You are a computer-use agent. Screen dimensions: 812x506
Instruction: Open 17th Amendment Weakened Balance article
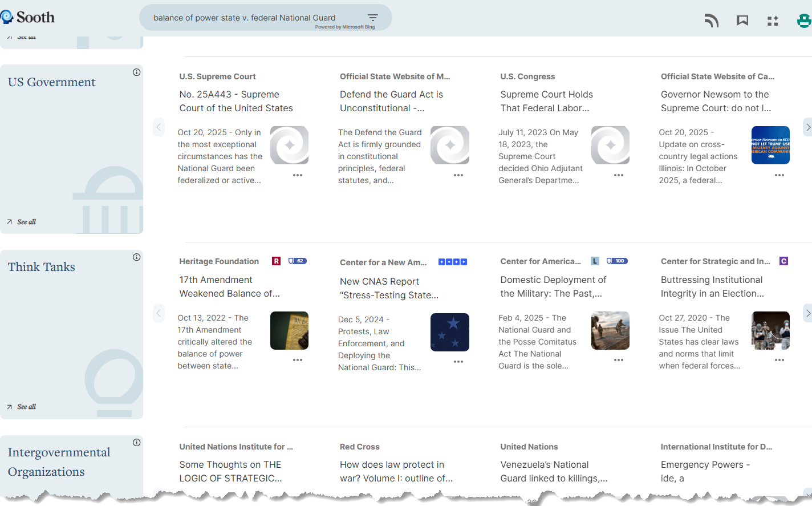click(x=229, y=286)
